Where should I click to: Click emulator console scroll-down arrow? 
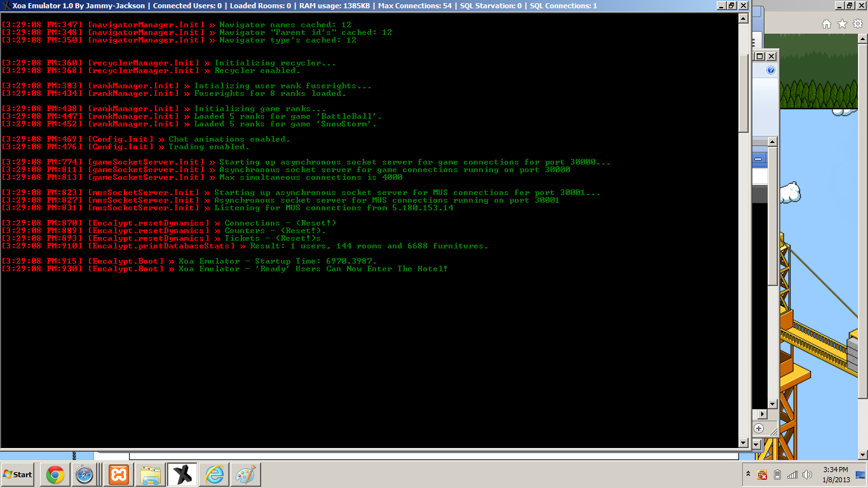pyautogui.click(x=744, y=442)
